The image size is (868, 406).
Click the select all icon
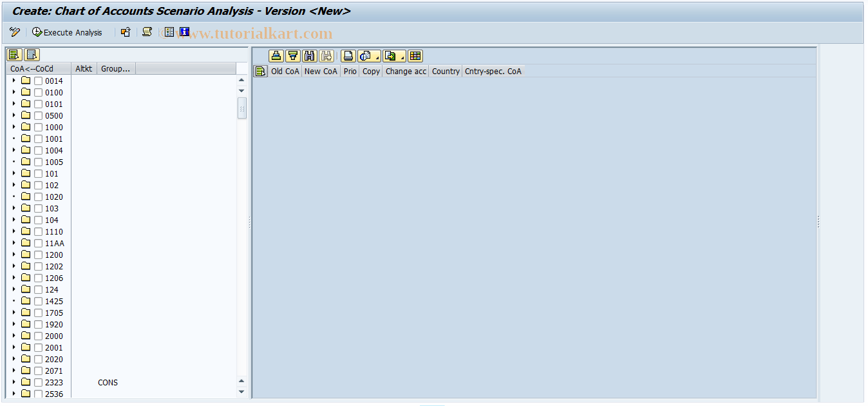14,55
